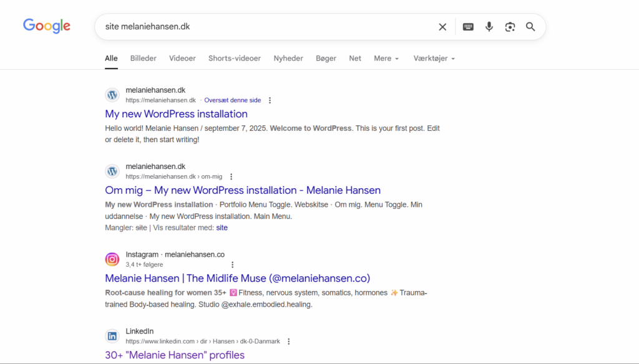Click the 'site' link after Vis resultater med
The height and width of the screenshot is (364, 639).
coord(222,228)
